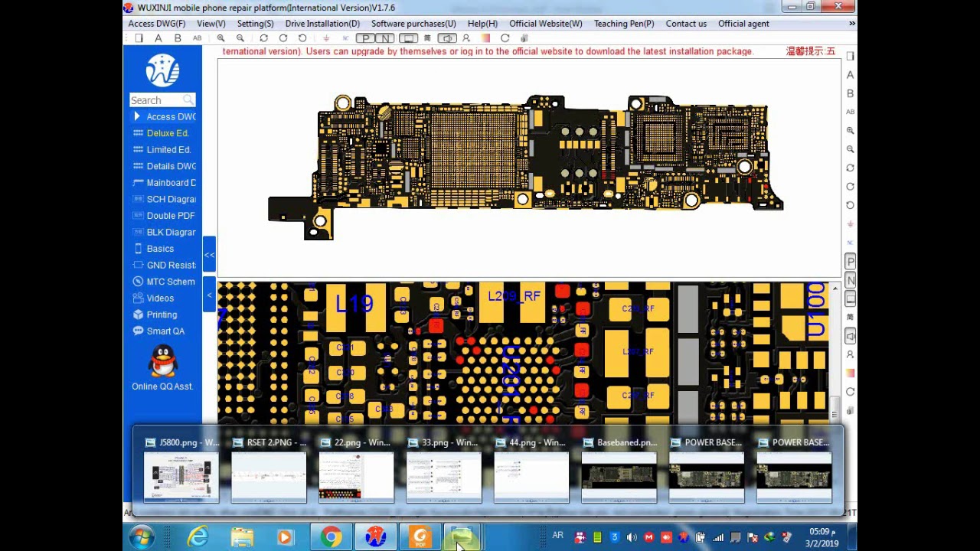The height and width of the screenshot is (551, 980).
Task: Click the blank page icon in top toolbar
Action: [138, 38]
